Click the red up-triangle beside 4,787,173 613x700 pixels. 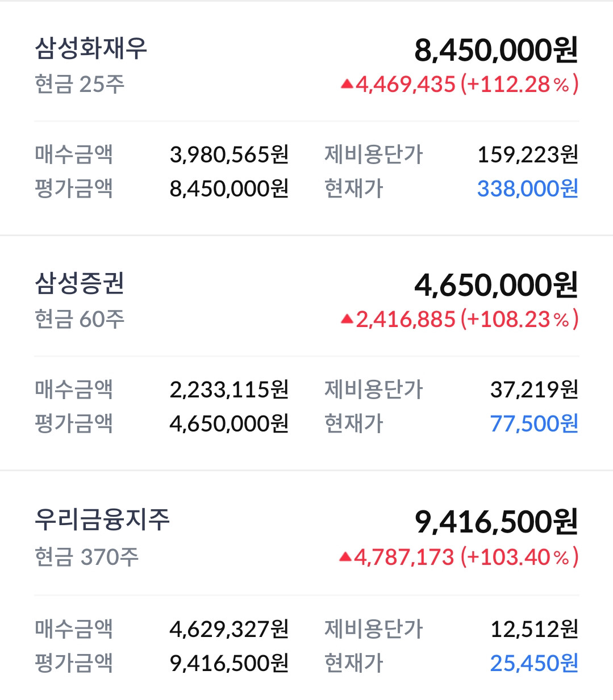point(345,557)
